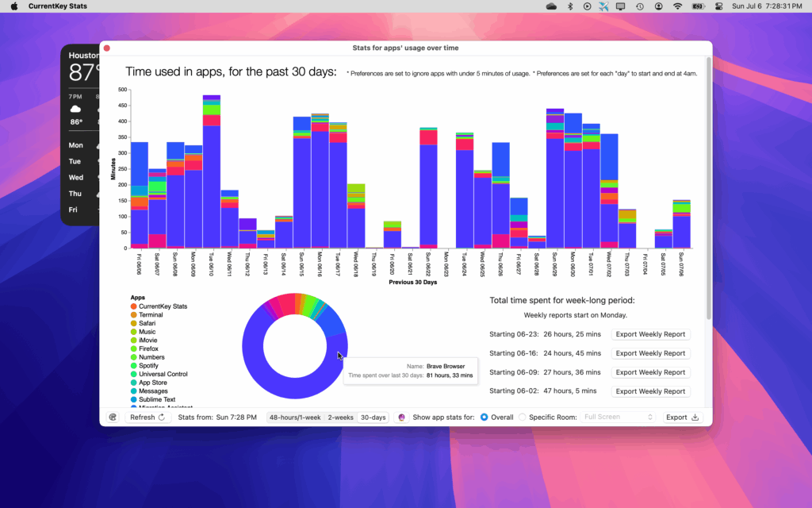Open the Apple menu

pos(13,6)
